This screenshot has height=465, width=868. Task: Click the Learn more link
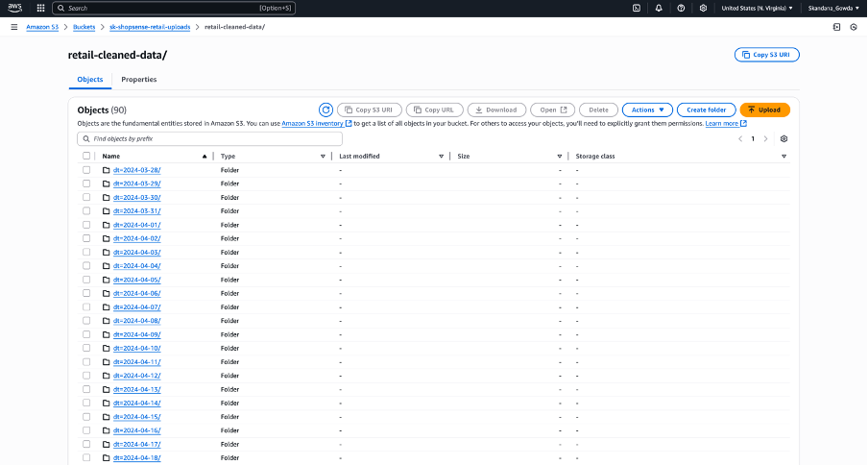pos(726,123)
